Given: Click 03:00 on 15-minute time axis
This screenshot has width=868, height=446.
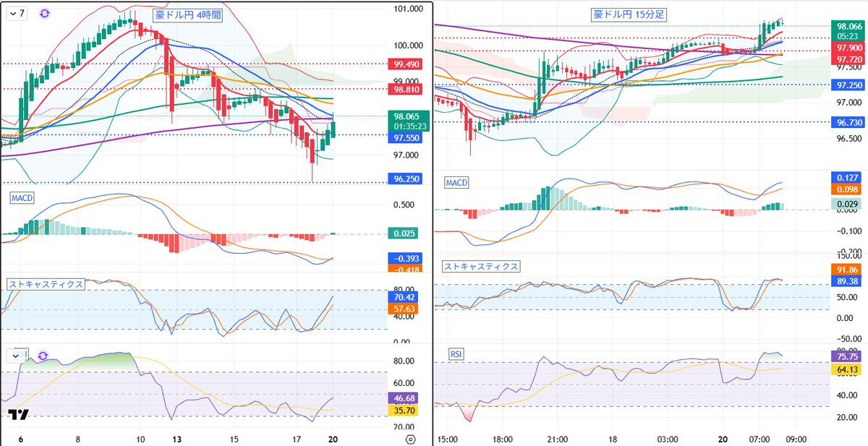Looking at the screenshot, I should click(x=668, y=439).
